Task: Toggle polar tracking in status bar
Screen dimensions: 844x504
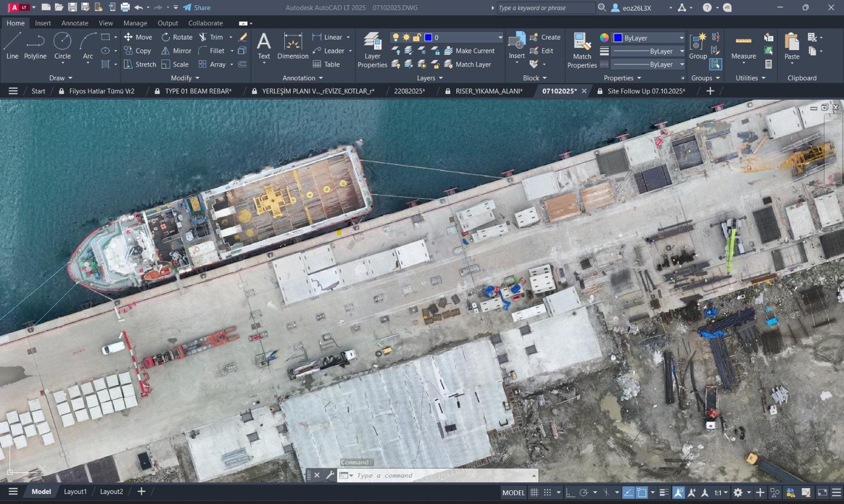Action: coord(583,492)
